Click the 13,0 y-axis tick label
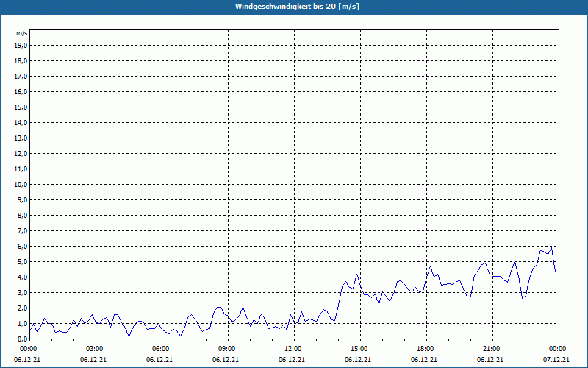 point(21,138)
